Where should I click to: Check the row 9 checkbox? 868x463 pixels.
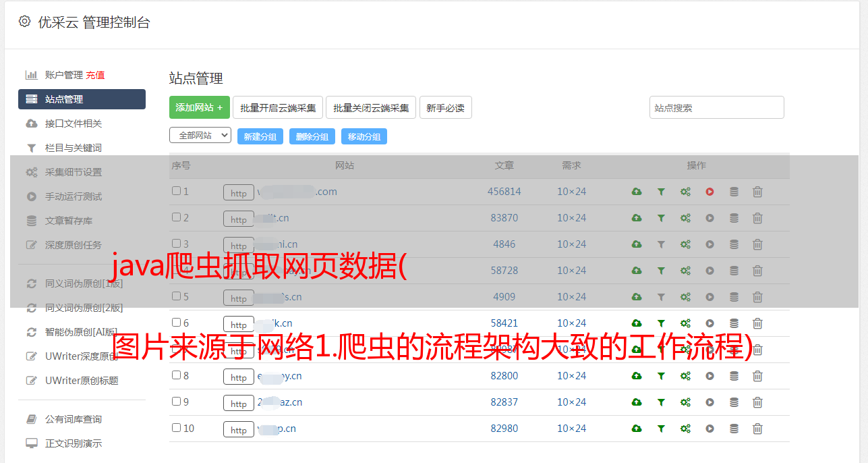tap(176, 402)
